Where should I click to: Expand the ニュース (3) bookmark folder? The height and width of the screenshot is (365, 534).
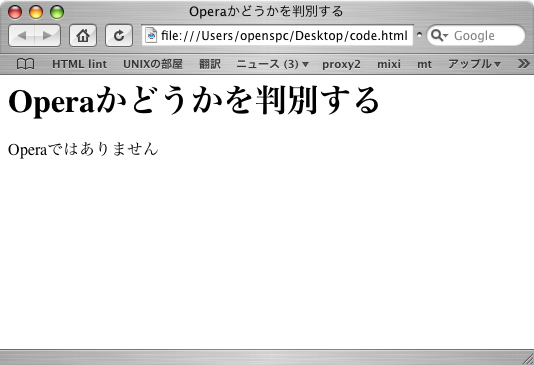pos(272,64)
